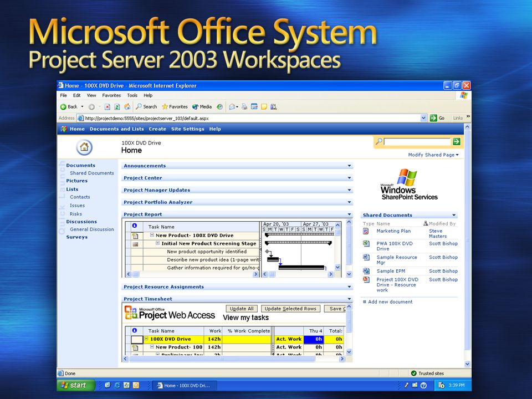Go to Documents and Lists in site navigation
This screenshot has height=399, width=532.
point(117,129)
